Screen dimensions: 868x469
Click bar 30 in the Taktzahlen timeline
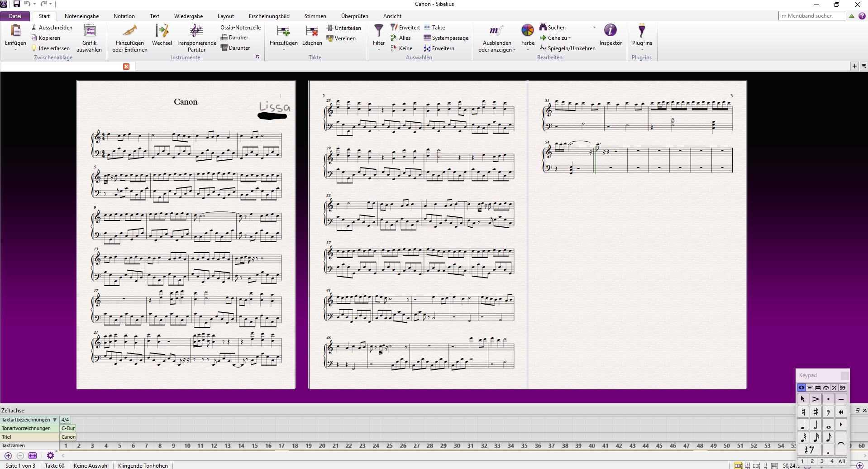tap(457, 446)
